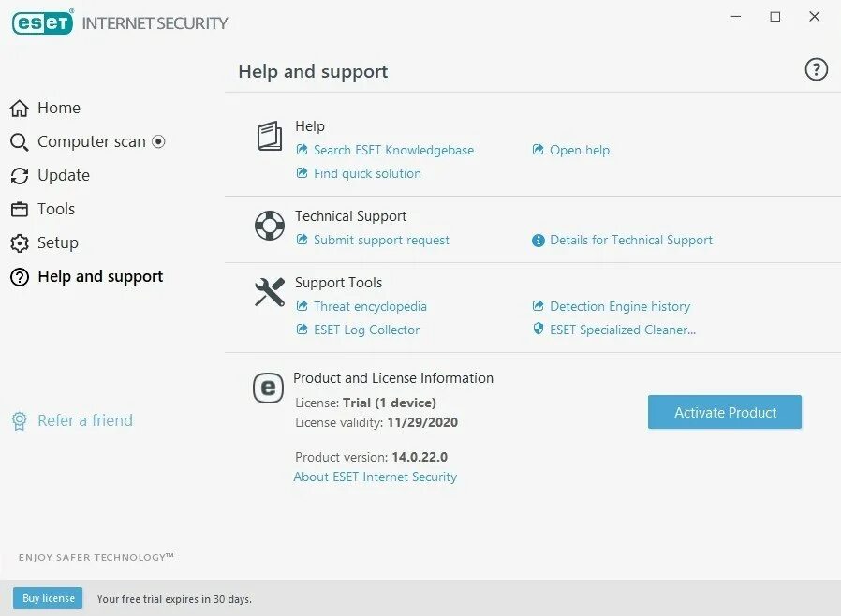Screen dimensions: 841x616
Task: Open the Help and support menu item
Action: [100, 277]
